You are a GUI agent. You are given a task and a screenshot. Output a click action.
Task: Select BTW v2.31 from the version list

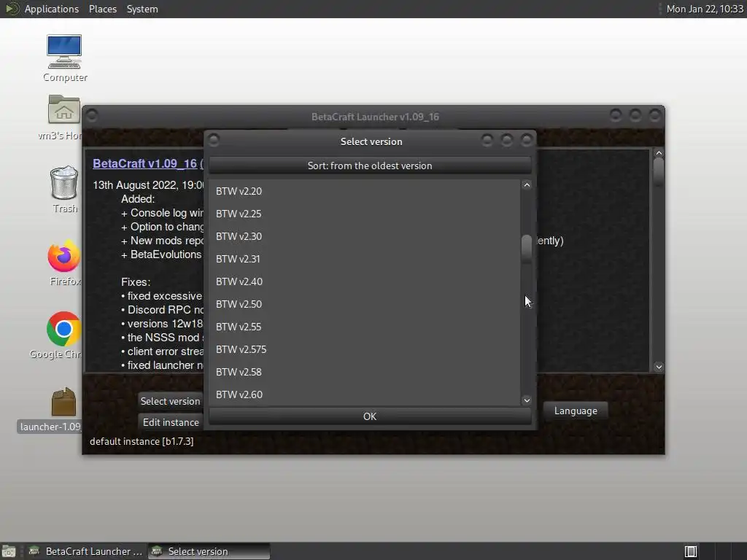click(365, 259)
